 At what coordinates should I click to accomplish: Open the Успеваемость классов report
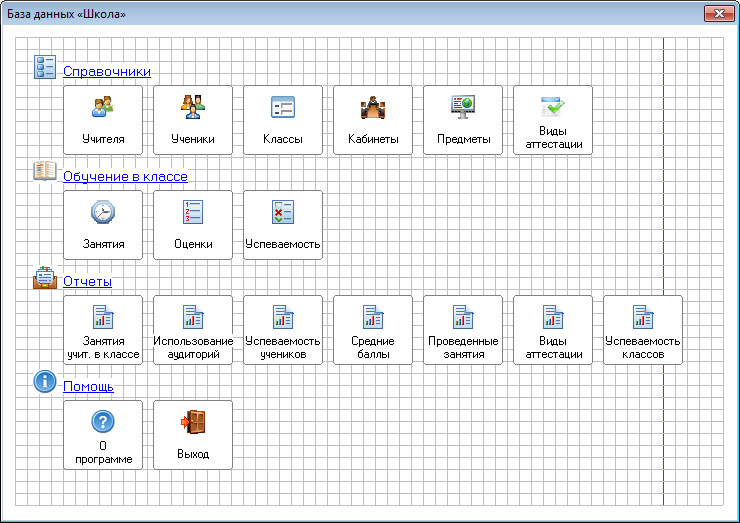click(x=643, y=330)
